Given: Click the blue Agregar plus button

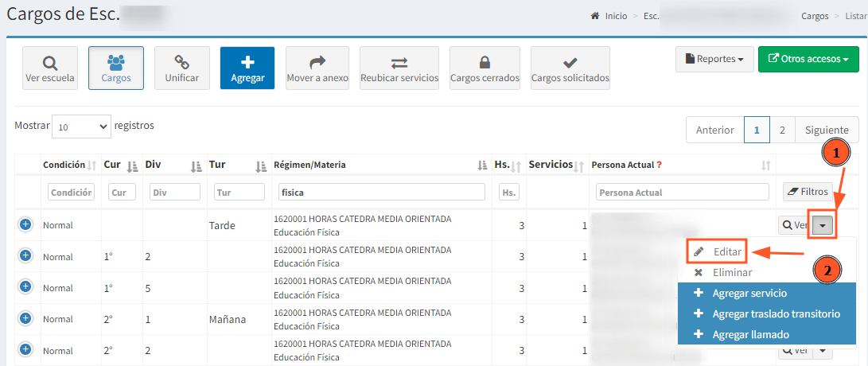Looking at the screenshot, I should click(x=247, y=68).
